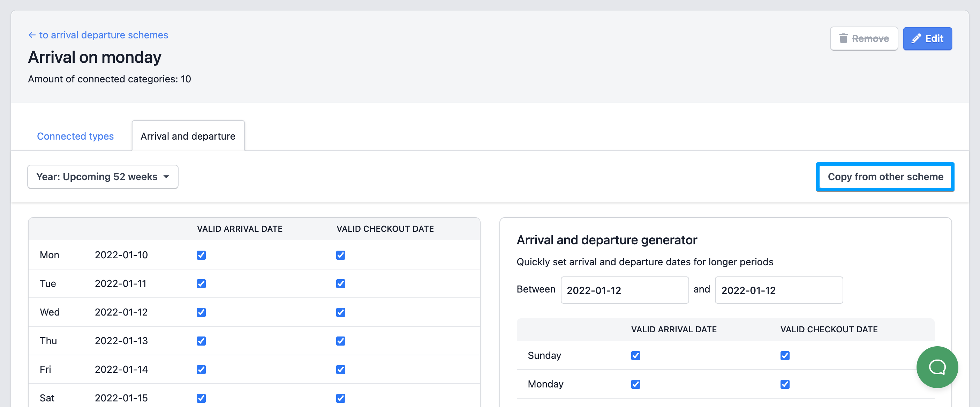Toggle generator valid checkout date for Monday
Viewport: 980px width, 407px height.
tap(785, 384)
